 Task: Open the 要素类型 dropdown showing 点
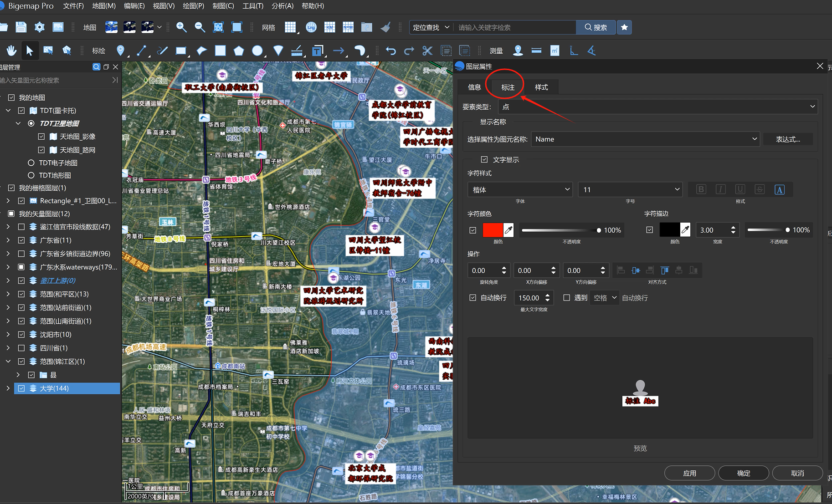pos(658,107)
